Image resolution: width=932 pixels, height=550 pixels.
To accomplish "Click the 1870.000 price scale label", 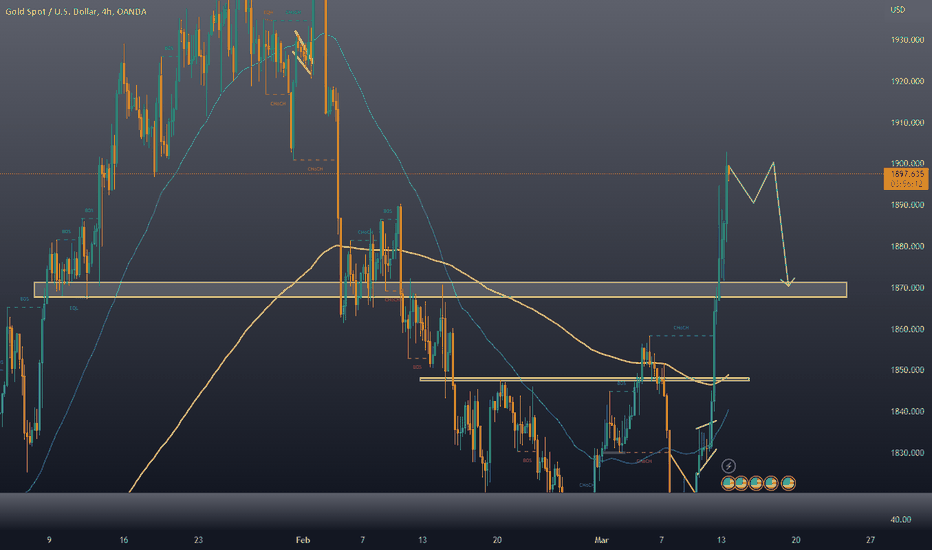I will point(907,287).
